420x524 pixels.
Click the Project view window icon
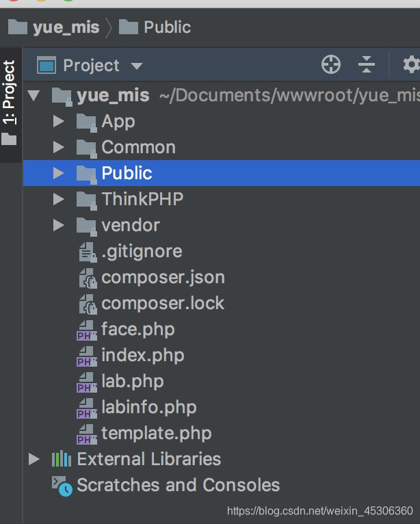pyautogui.click(x=47, y=65)
